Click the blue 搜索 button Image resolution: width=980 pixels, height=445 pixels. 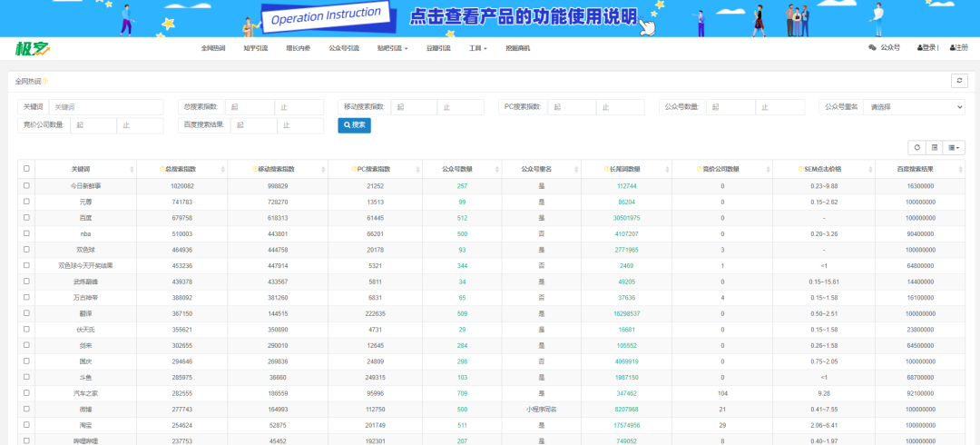(x=355, y=124)
